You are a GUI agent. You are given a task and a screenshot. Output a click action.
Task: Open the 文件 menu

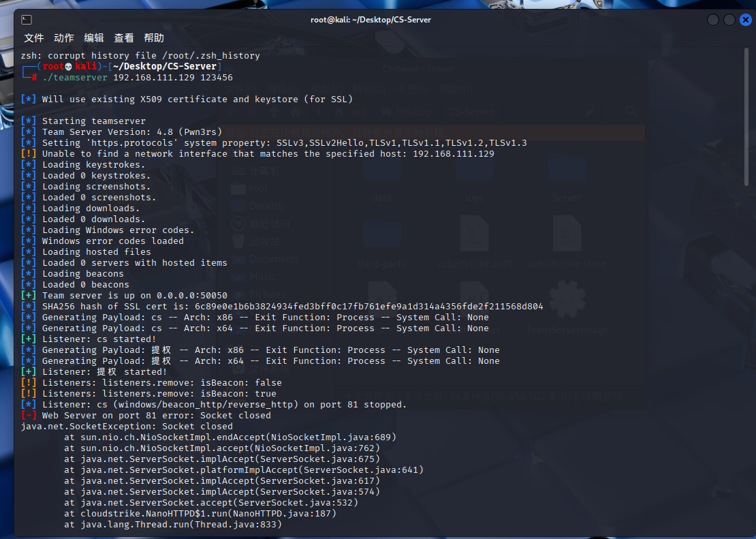[34, 38]
